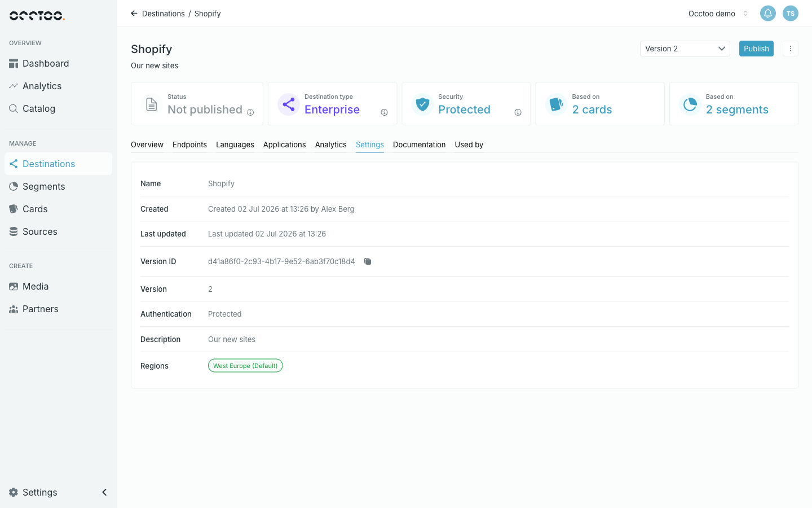Click the Destination type info icon
Image resolution: width=812 pixels, height=508 pixels.
pos(384,112)
